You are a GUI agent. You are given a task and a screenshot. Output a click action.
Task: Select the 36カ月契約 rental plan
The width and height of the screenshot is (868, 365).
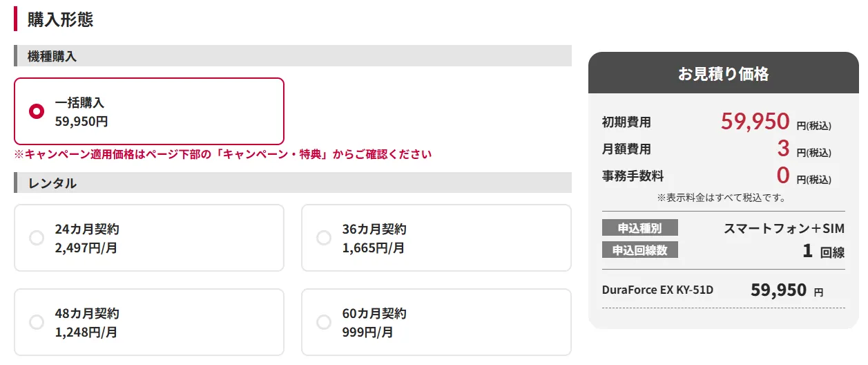click(x=324, y=238)
